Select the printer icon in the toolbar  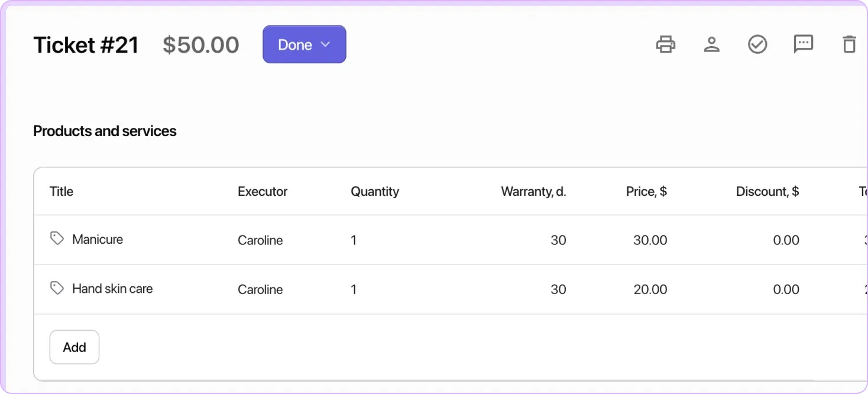tap(666, 44)
